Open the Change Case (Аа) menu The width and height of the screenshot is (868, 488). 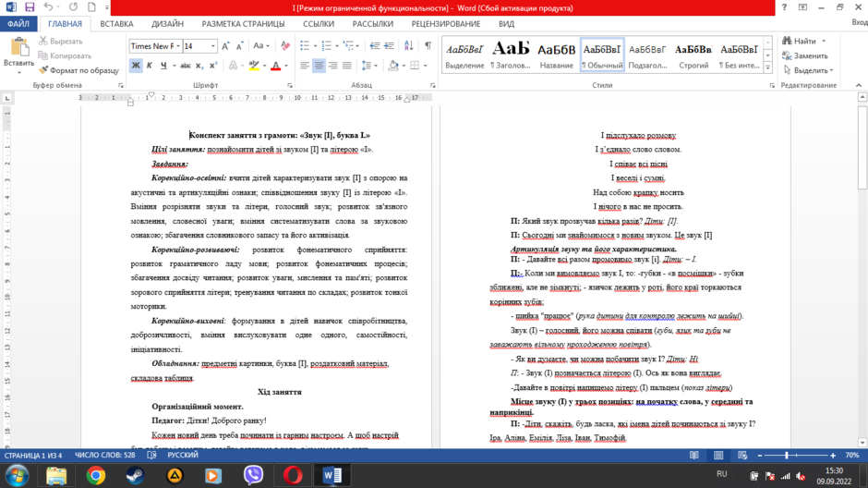coord(260,46)
